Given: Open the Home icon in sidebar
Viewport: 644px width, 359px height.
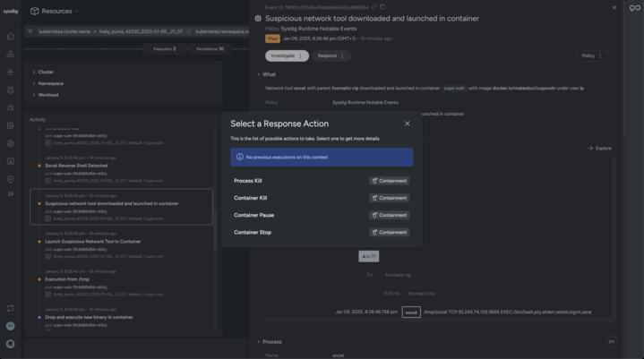Looking at the screenshot, I should 10,37.
